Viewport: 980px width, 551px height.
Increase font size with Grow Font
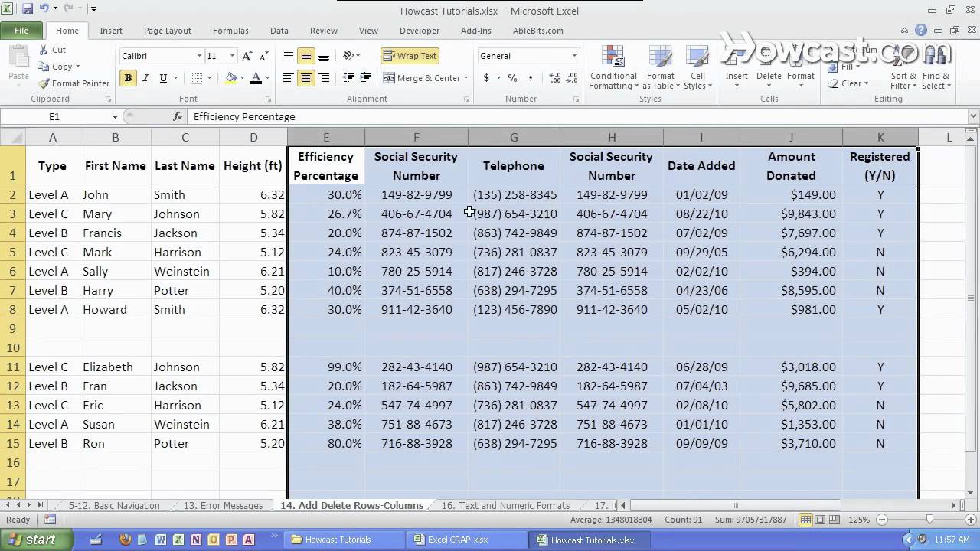[x=247, y=56]
